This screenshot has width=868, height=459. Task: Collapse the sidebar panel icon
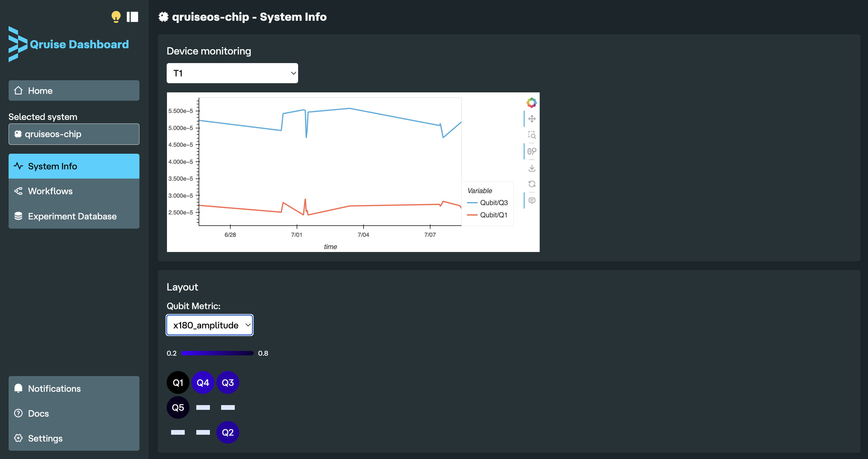pyautogui.click(x=132, y=17)
